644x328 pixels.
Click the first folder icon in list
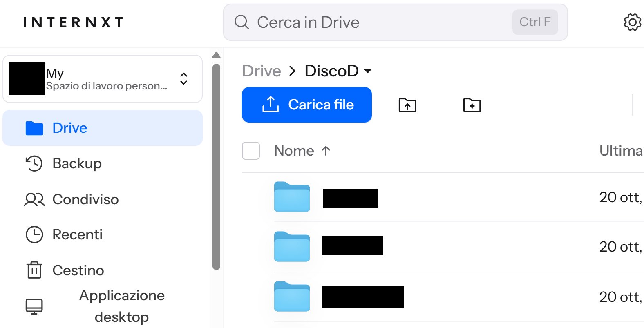click(x=292, y=197)
